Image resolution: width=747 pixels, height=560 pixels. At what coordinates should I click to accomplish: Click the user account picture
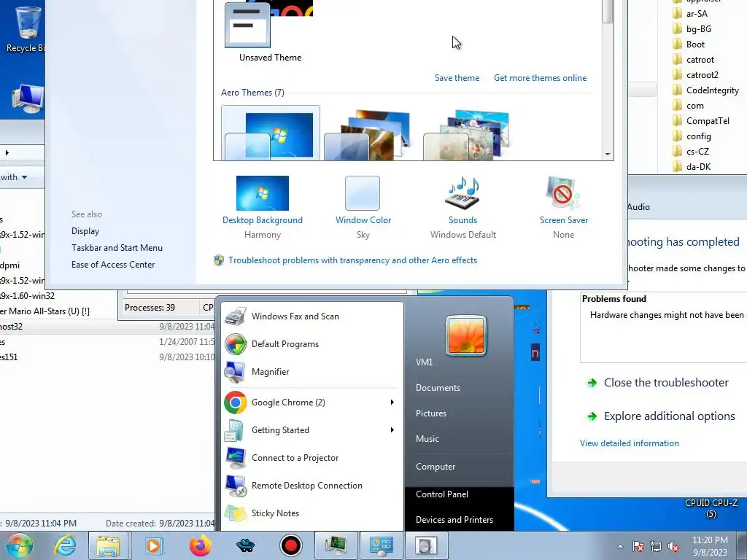466,335
